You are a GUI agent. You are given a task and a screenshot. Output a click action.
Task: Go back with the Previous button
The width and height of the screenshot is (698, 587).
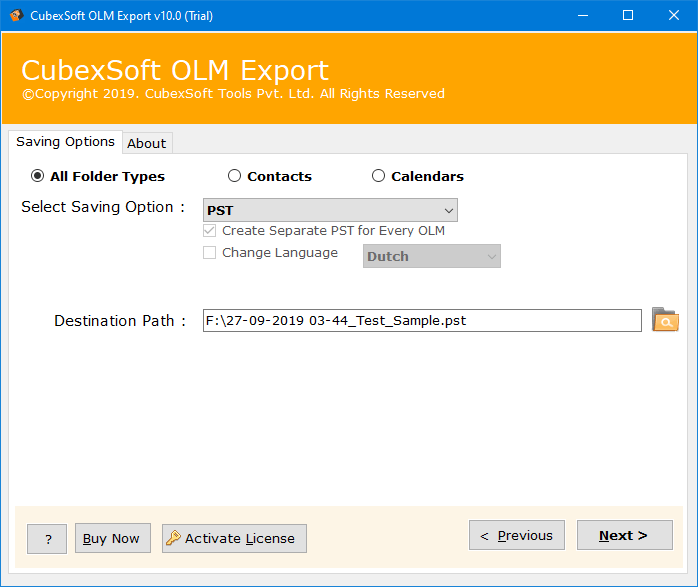pos(517,535)
